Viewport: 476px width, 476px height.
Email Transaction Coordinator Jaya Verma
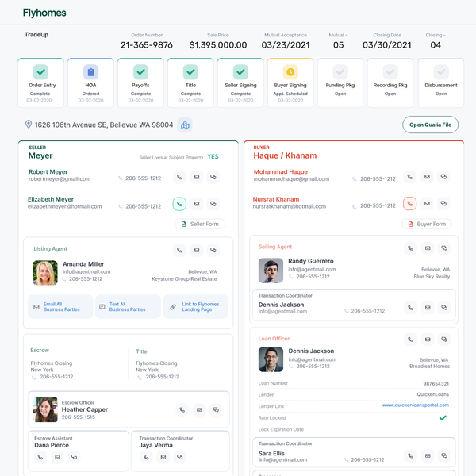click(163, 457)
